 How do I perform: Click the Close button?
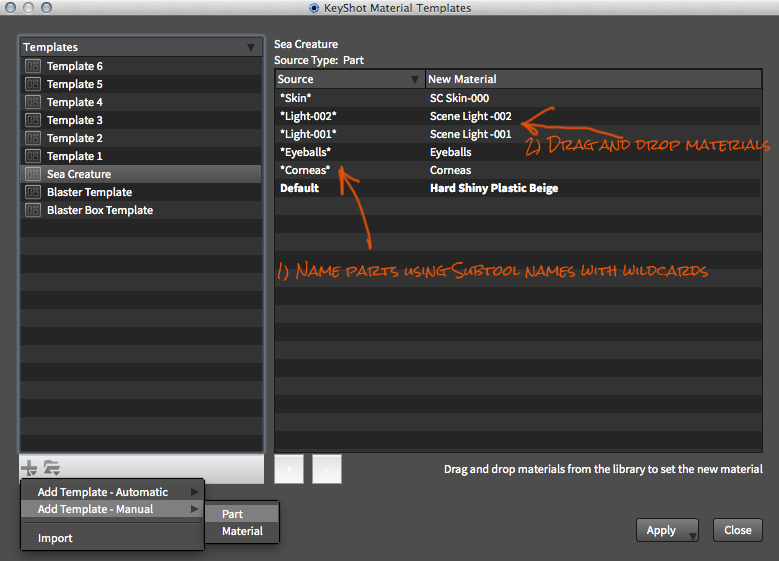click(738, 530)
